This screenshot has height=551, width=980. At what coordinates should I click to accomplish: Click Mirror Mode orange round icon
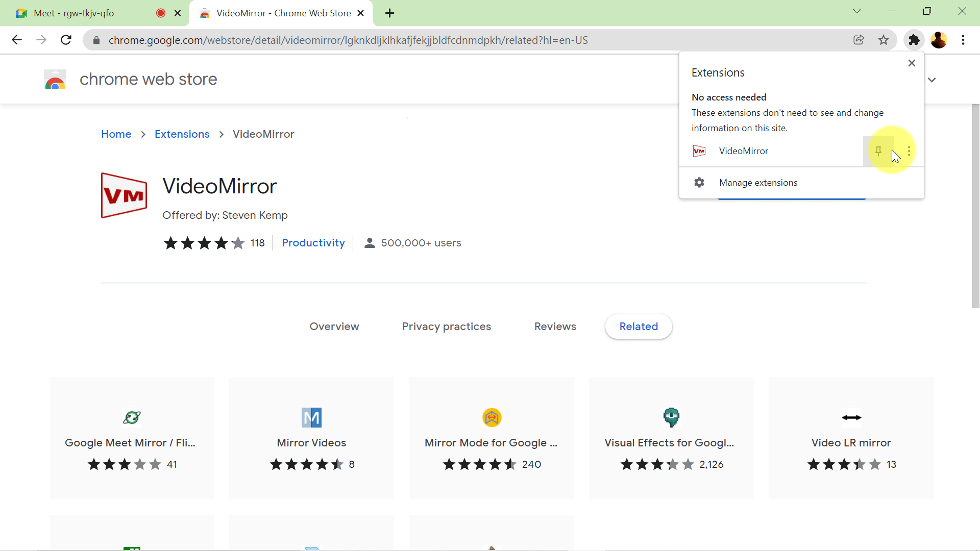click(x=492, y=417)
